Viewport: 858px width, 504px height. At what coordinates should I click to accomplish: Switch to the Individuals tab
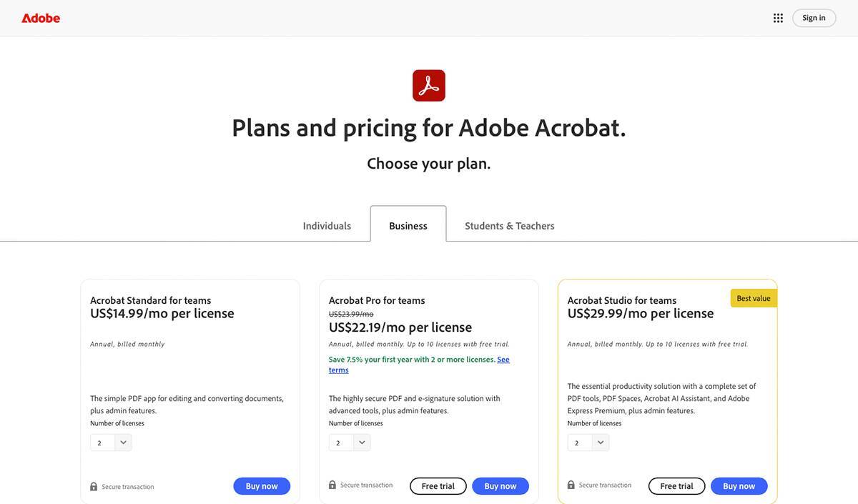327,226
